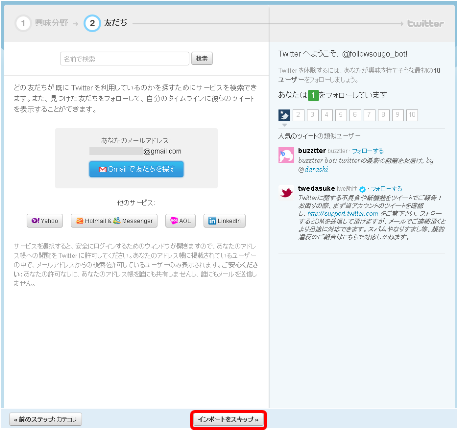Click the twitter logo in header
This screenshot has height=431, width=458.
pyautogui.click(x=426, y=23)
